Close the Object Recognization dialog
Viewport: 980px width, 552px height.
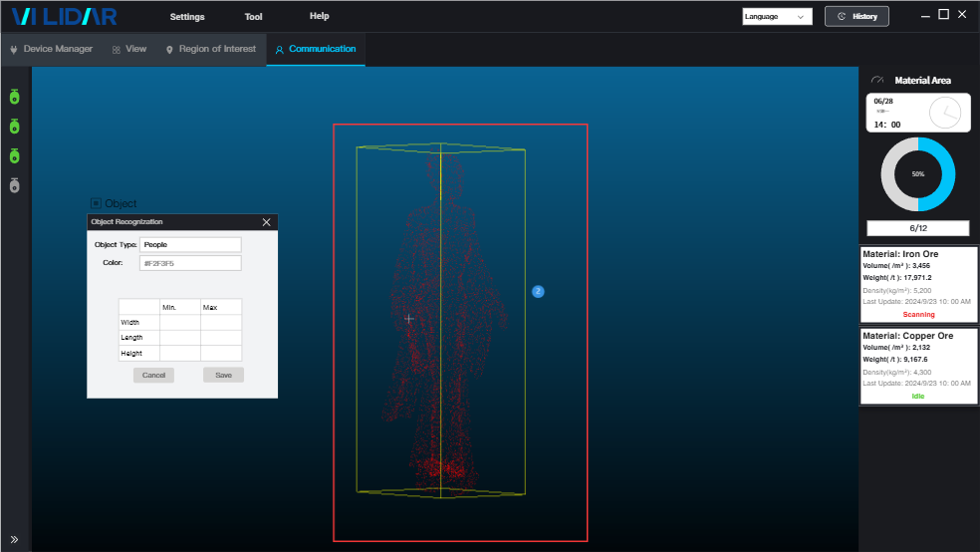(266, 222)
